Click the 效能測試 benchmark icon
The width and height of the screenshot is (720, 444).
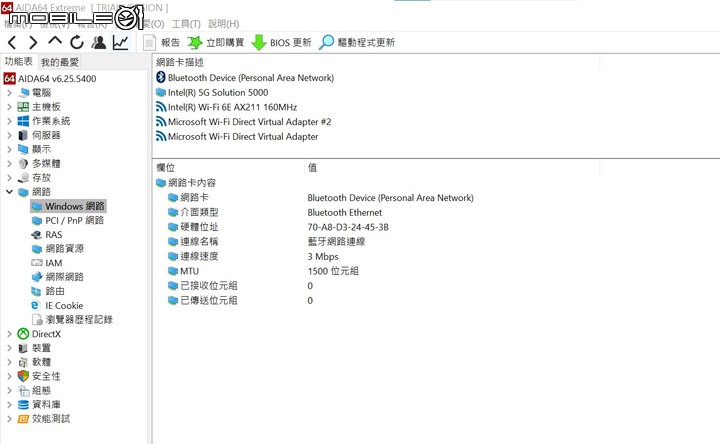[x=23, y=419]
